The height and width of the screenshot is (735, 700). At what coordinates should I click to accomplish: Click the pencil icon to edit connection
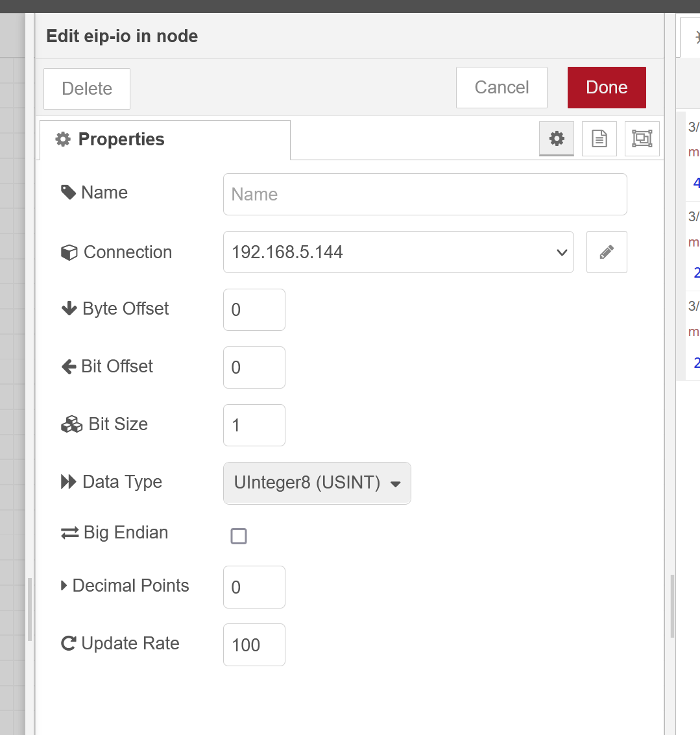[x=607, y=252]
